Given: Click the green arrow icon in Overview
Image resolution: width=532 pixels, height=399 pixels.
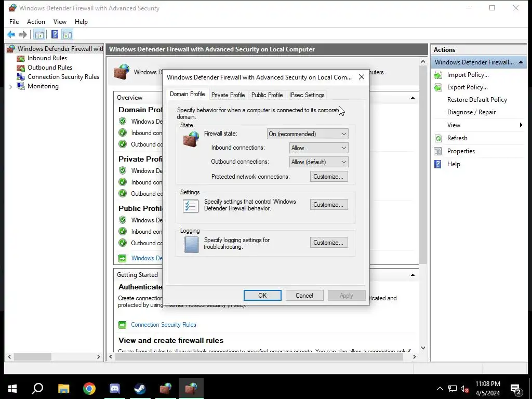Looking at the screenshot, I should click(122, 259).
